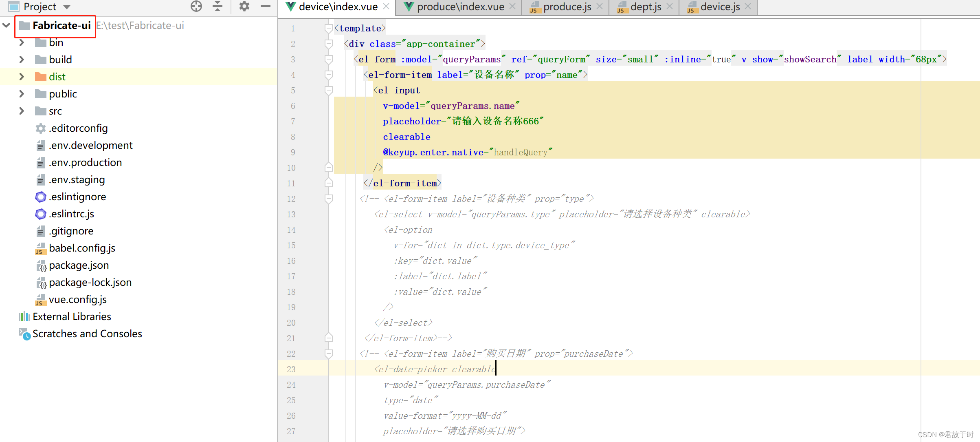Viewport: 980px width, 442px height.
Task: Switch to produce\index.vue tab
Action: click(460, 7)
